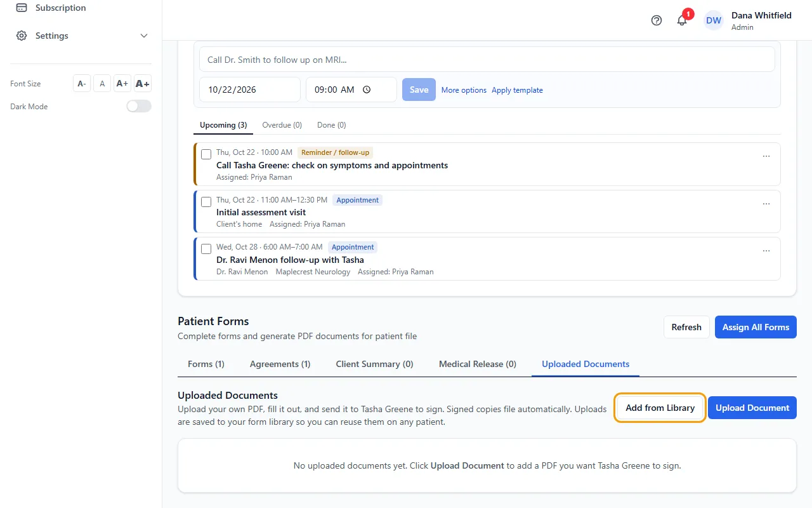Image resolution: width=812 pixels, height=508 pixels.
Task: Click the Subscription card icon
Action: 22,8
